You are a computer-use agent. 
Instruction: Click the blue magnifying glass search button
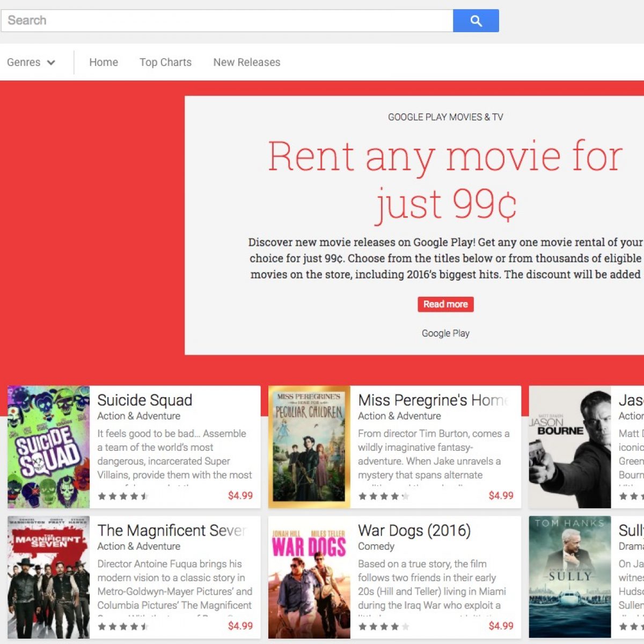click(475, 20)
